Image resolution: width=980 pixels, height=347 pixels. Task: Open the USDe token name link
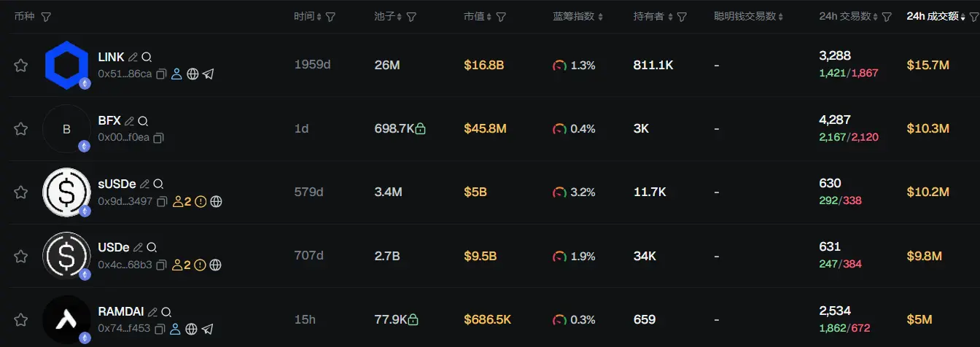(113, 248)
